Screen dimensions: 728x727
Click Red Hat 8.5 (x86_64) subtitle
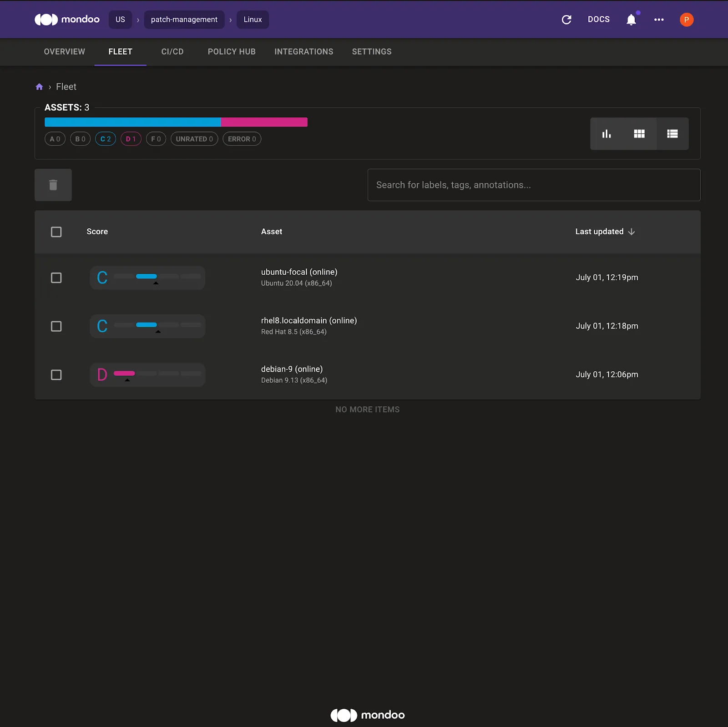294,332
